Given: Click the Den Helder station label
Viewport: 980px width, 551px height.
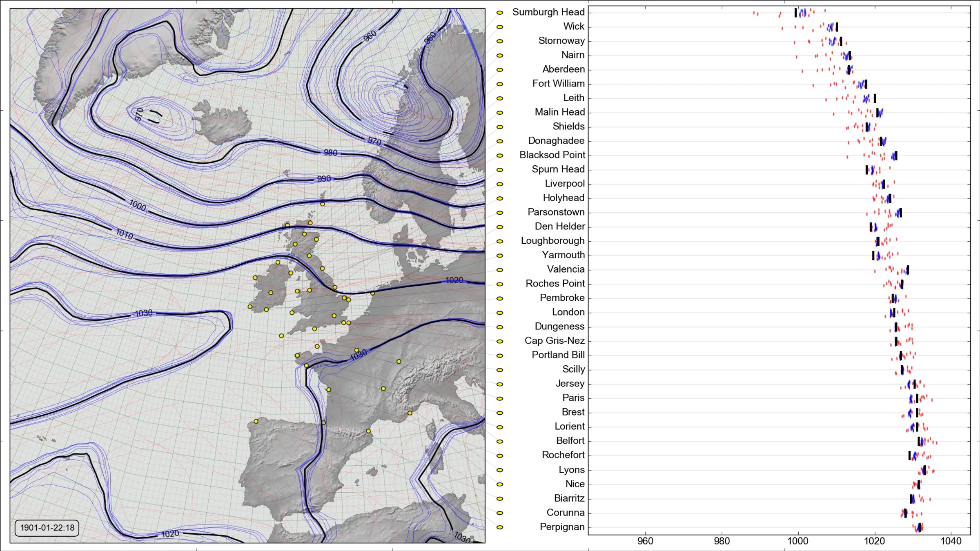Looking at the screenshot, I should (x=559, y=227).
